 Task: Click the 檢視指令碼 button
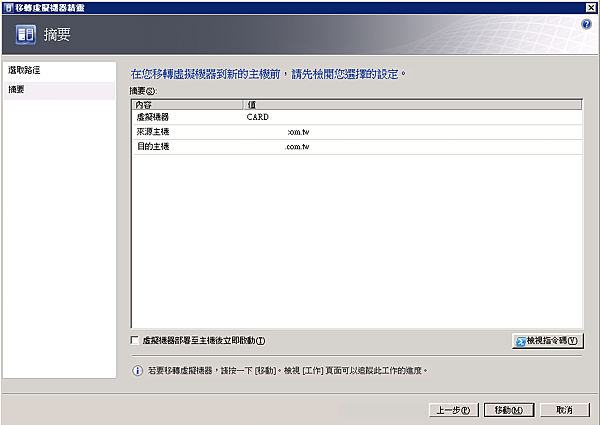(x=548, y=340)
